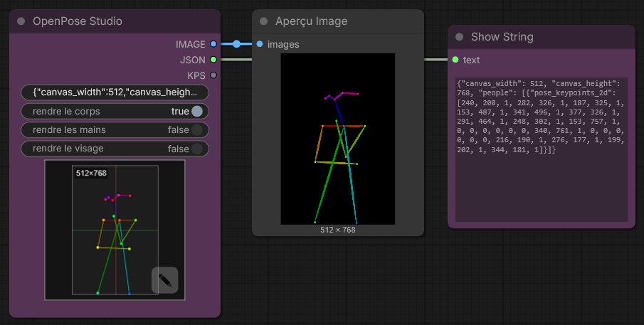
Task: Click the KPS output connector
Action: tap(213, 75)
